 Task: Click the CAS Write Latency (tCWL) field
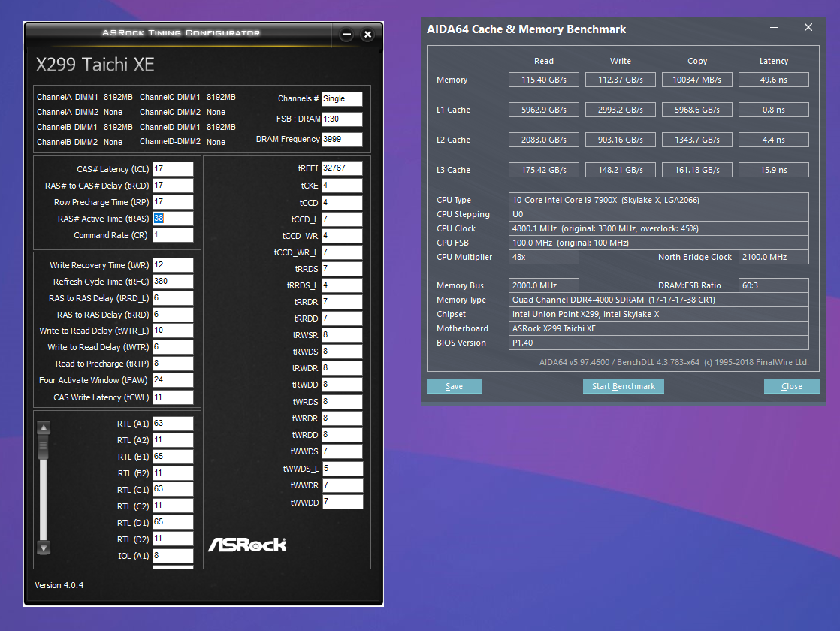coord(173,397)
